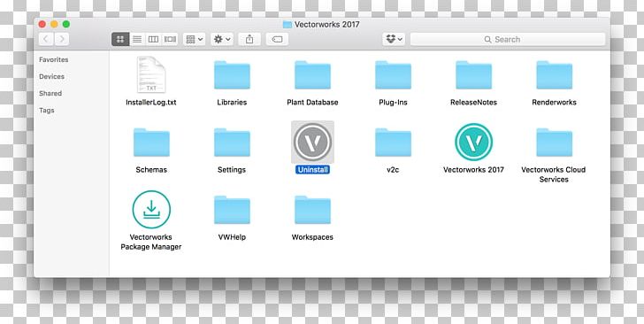This screenshot has width=644, height=324.
Task: Click the Edit Tags toolbar button
Action: tap(277, 40)
